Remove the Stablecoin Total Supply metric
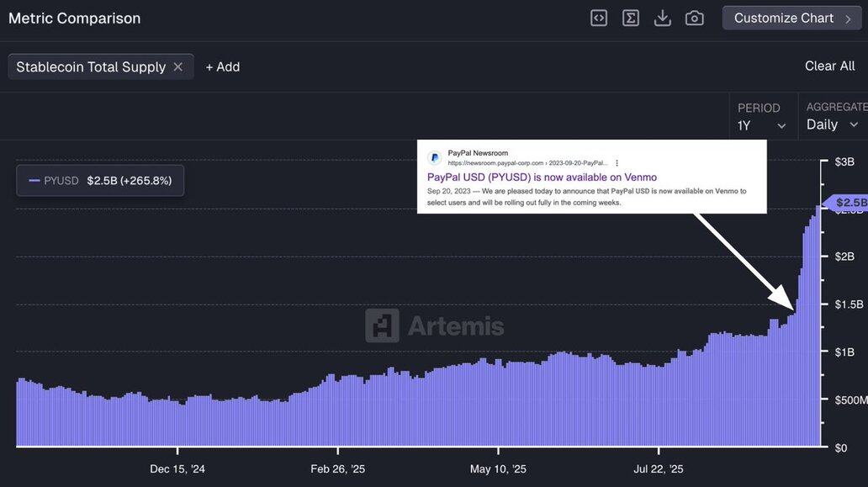 coord(178,66)
